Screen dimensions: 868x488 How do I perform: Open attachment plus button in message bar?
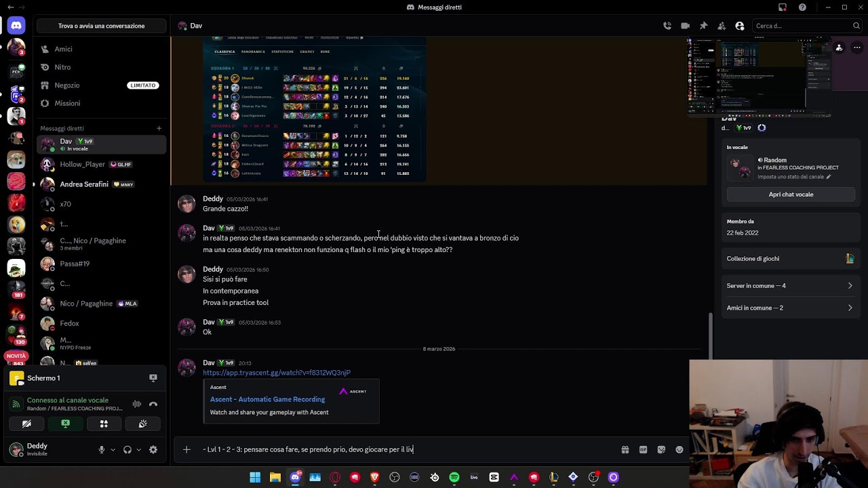(x=186, y=449)
